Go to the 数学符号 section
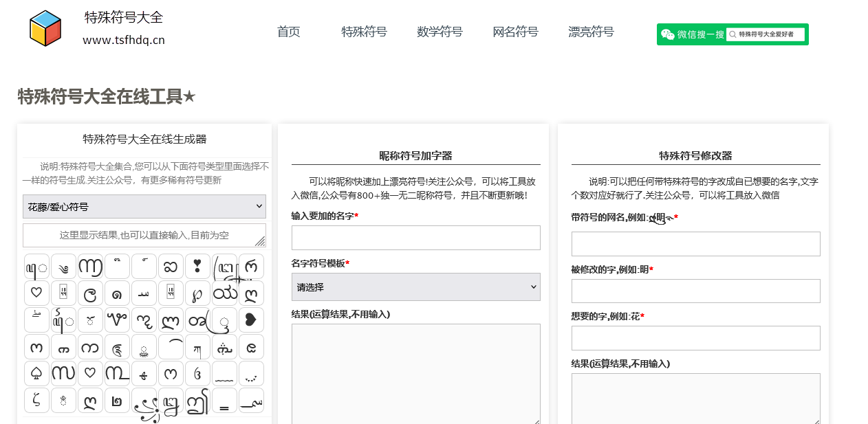Image resolution: width=868 pixels, height=424 pixels. point(440,32)
